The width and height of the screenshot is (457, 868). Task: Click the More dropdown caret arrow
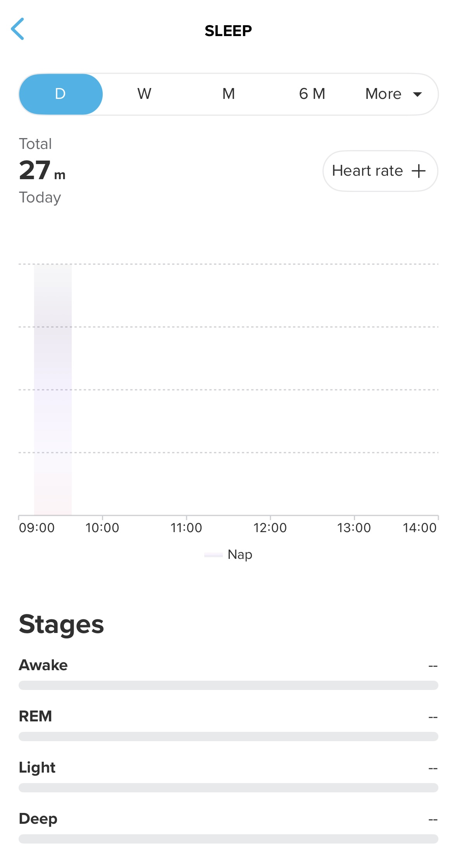click(x=417, y=94)
